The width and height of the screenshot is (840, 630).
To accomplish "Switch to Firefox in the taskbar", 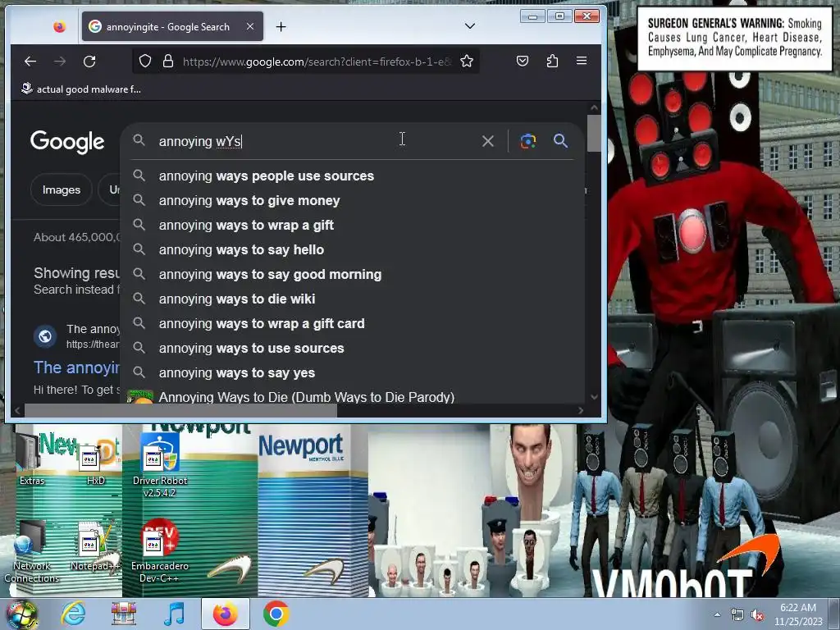I will click(225, 614).
